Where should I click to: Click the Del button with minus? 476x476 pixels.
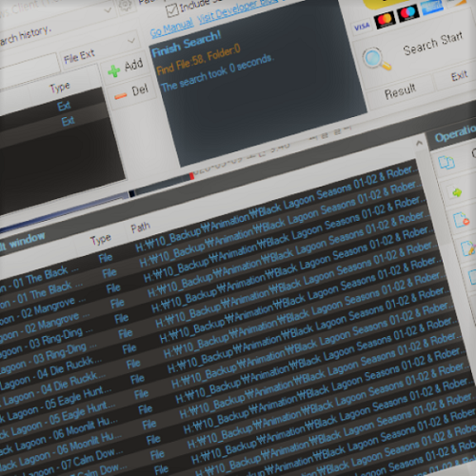coord(131,92)
